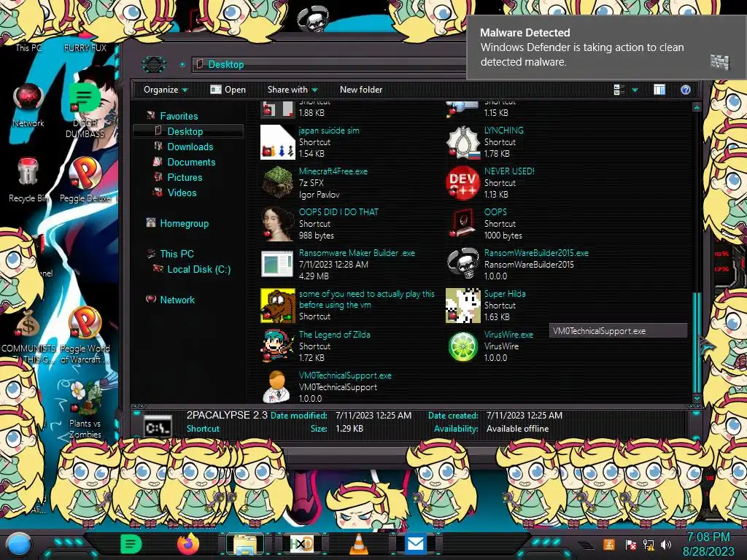Open the Recycle Bin desktop icon

[28, 172]
